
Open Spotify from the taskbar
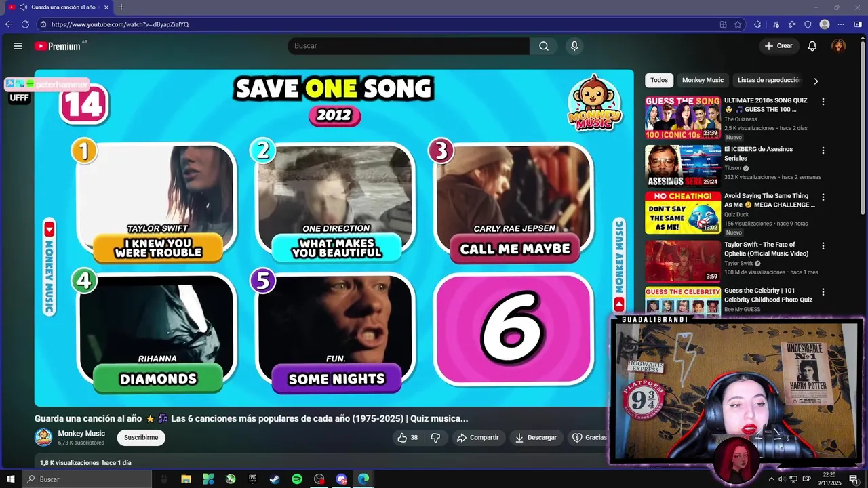[297, 479]
